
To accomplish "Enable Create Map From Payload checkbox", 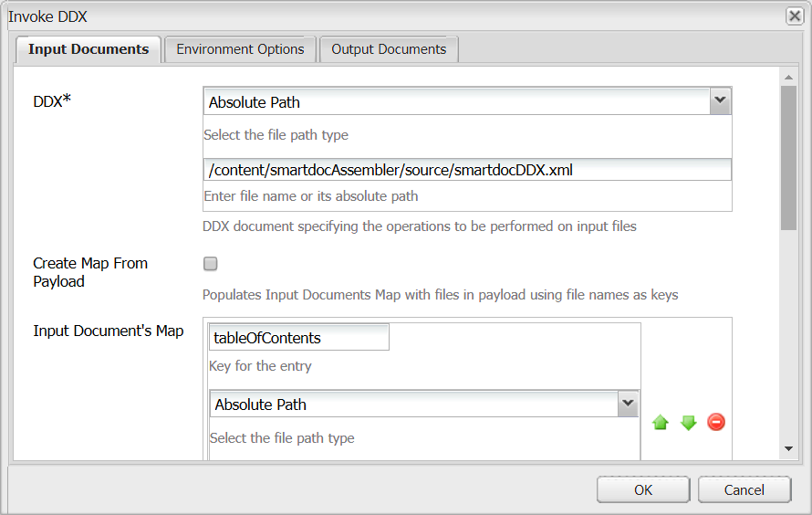I will click(x=211, y=264).
